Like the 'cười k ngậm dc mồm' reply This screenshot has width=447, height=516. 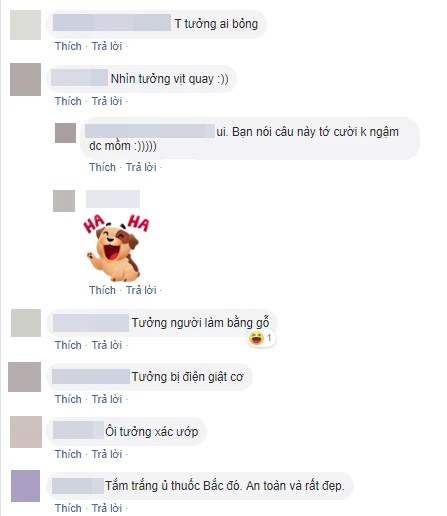pyautogui.click(x=102, y=167)
